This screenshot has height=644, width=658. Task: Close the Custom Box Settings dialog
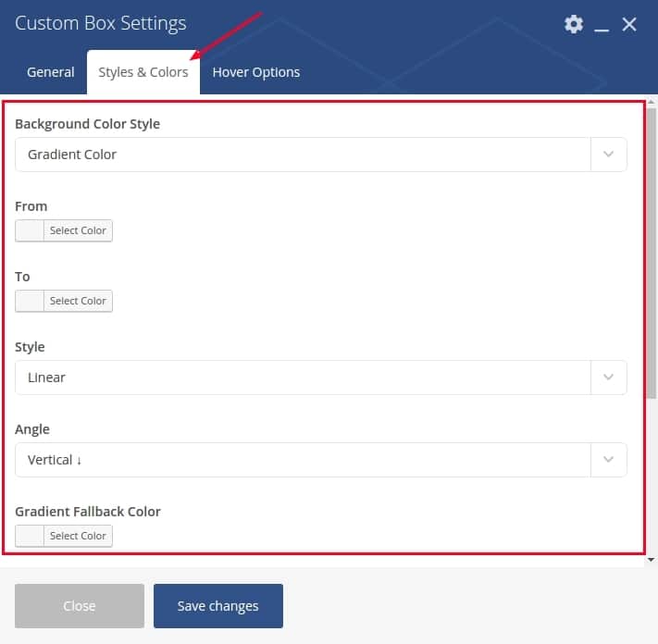(629, 24)
